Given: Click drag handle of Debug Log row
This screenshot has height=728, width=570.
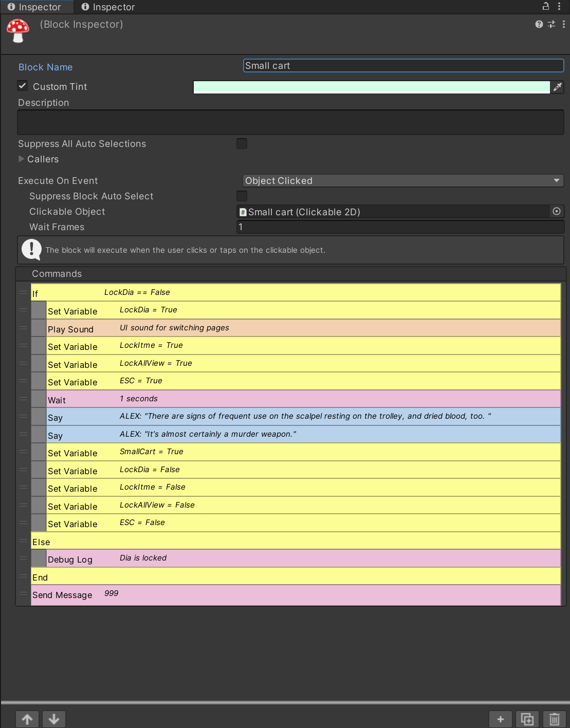Looking at the screenshot, I should (x=23, y=558).
